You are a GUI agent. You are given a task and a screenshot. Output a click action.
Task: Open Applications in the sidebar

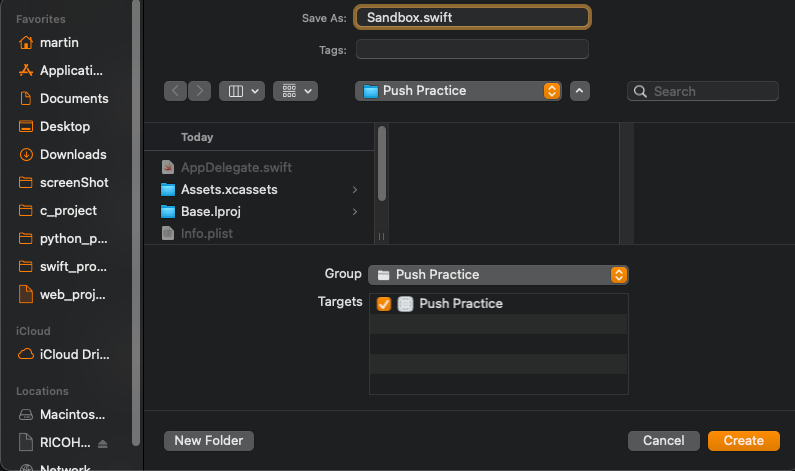tap(70, 71)
